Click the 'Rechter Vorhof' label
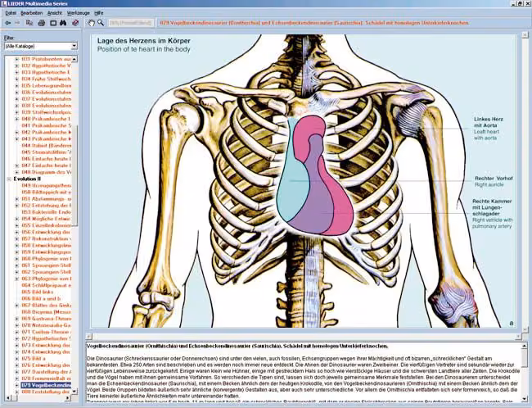532x408 pixels. click(x=494, y=179)
